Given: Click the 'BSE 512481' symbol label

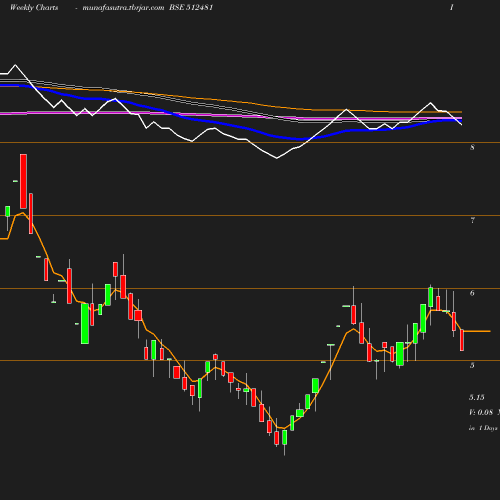Looking at the screenshot, I should [191, 7].
